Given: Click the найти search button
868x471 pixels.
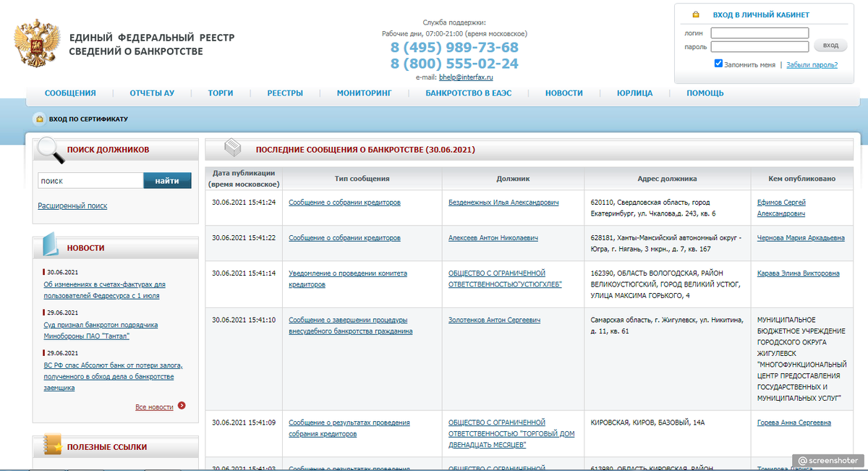Looking at the screenshot, I should coord(167,181).
